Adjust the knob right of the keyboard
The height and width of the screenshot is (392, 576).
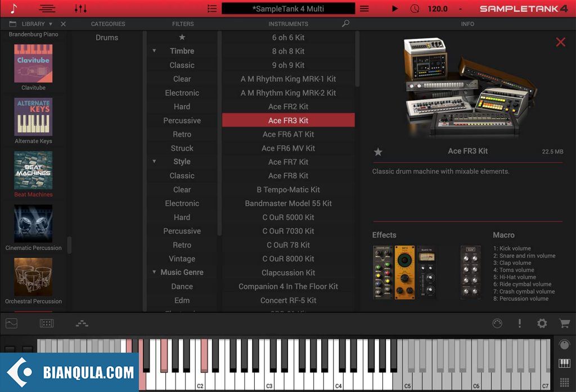click(564, 345)
